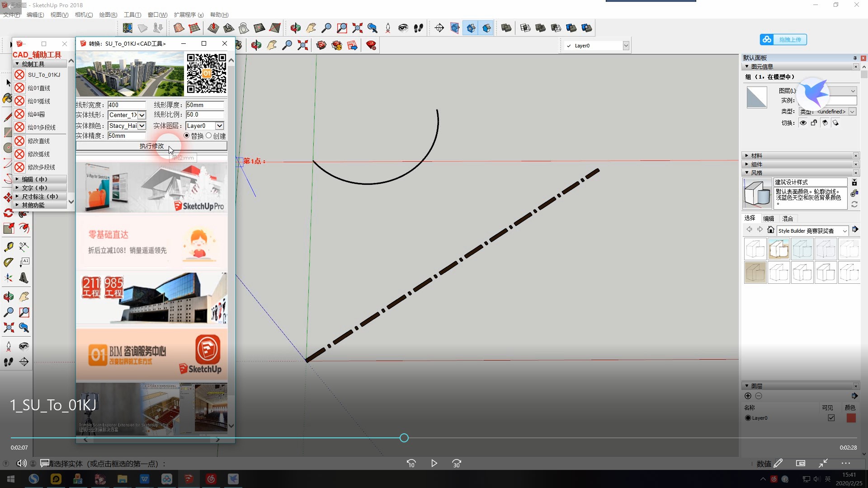The image size is (868, 488).
Task: Open the 实体图层 Layer0 dropdown
Action: tap(219, 126)
